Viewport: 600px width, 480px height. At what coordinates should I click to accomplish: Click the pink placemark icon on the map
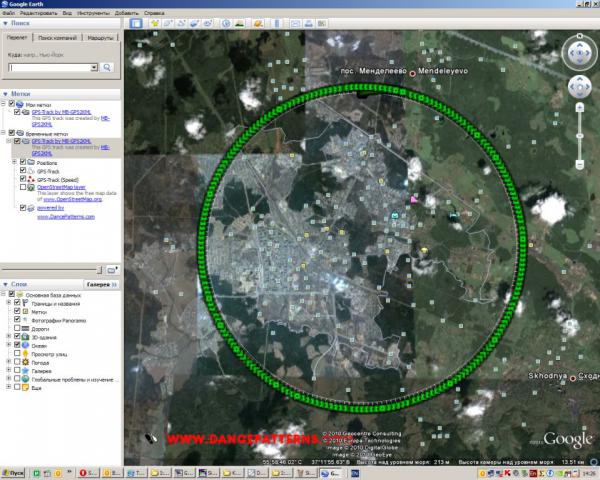click(x=414, y=199)
